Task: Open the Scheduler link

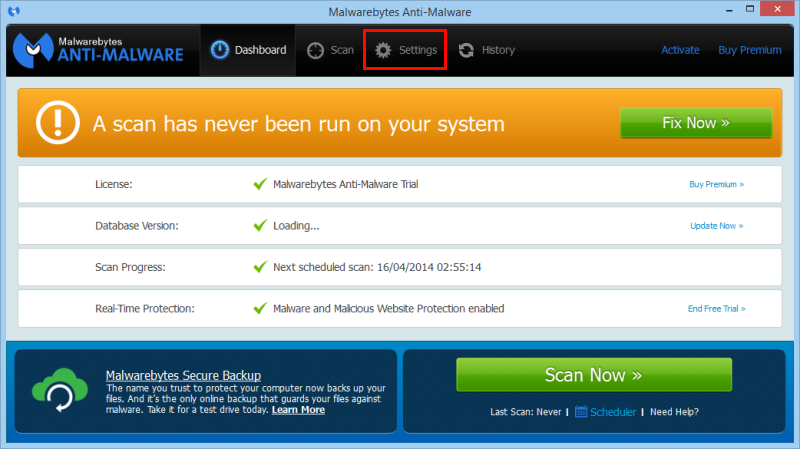Action: tap(613, 412)
